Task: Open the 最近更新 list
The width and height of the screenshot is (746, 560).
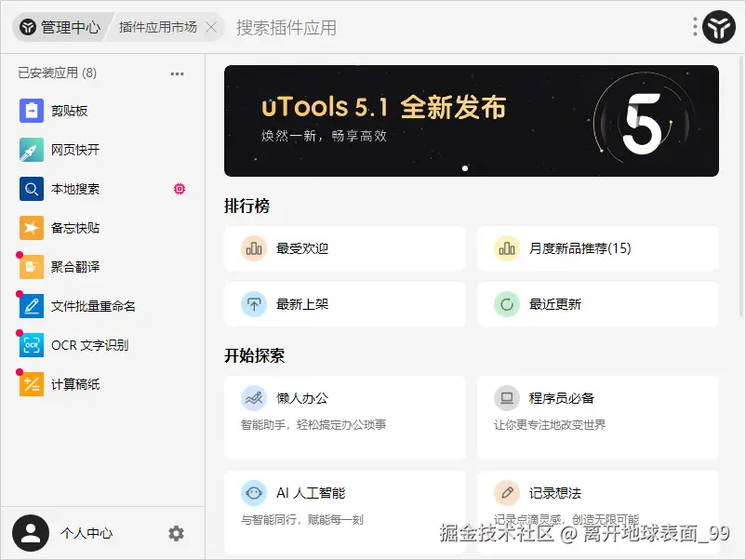Action: coord(598,304)
